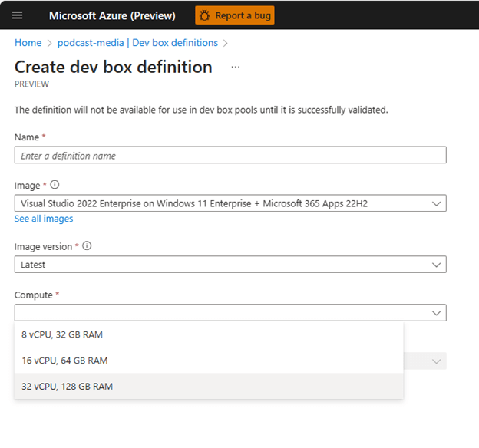Click the greyed-out dropdown arrow below Compute

pyautogui.click(x=436, y=361)
